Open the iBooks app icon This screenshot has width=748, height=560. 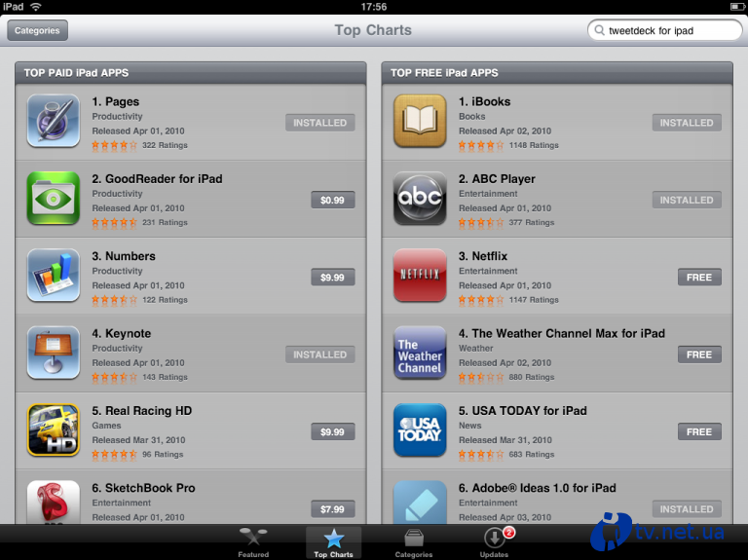420,121
